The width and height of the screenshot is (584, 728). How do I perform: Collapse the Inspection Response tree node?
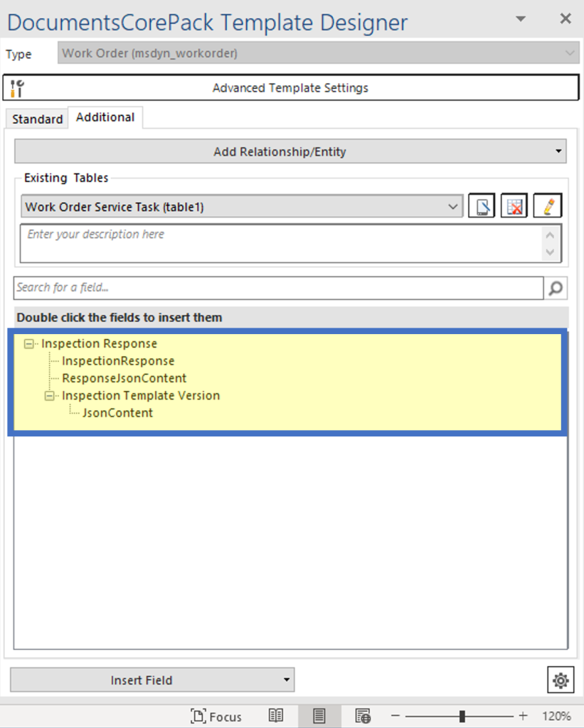(28, 344)
